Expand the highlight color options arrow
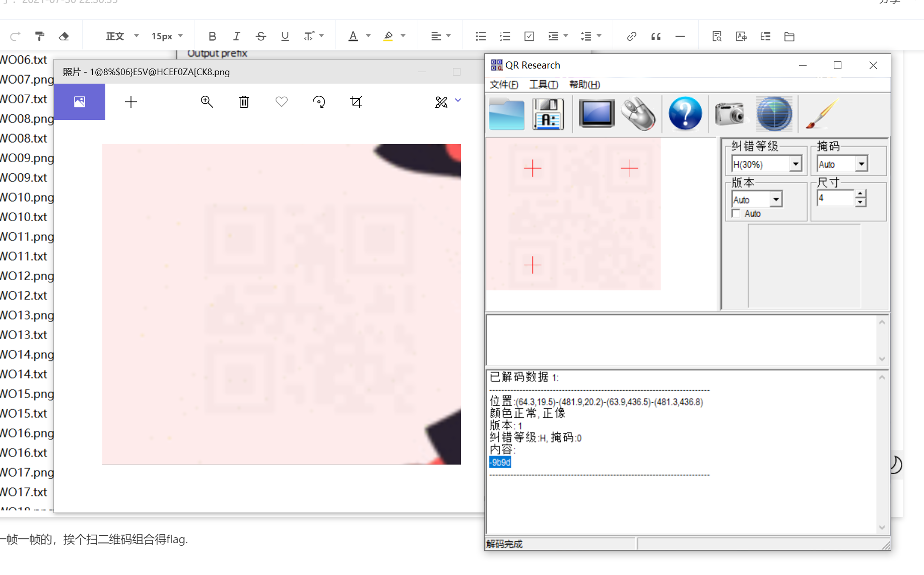924x575 pixels. tap(403, 36)
